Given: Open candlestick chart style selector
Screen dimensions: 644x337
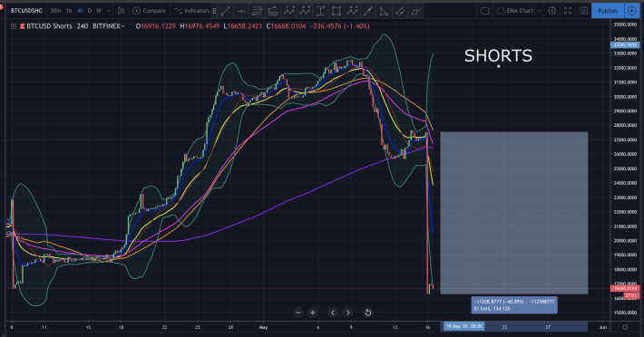Looking at the screenshot, I should pyautogui.click(x=121, y=11).
